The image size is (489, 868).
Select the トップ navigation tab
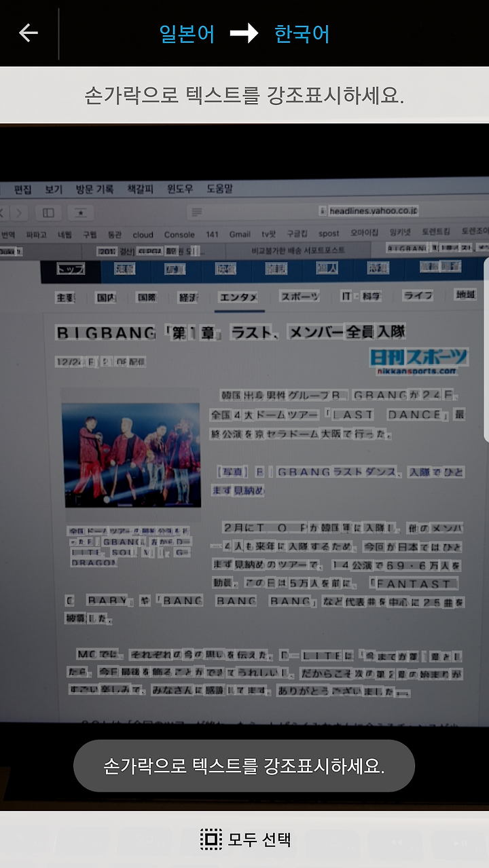click(71, 269)
